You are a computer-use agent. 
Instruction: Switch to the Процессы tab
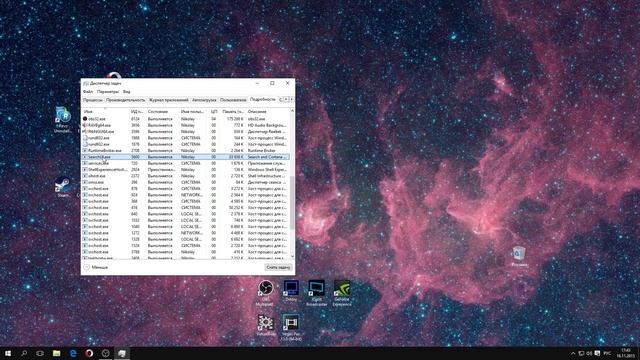point(93,100)
